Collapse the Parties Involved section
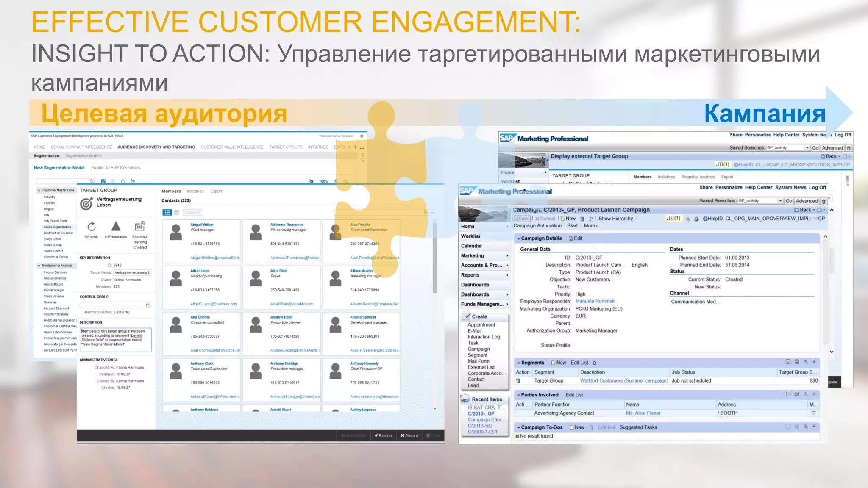This screenshot has width=868, height=488. point(519,395)
